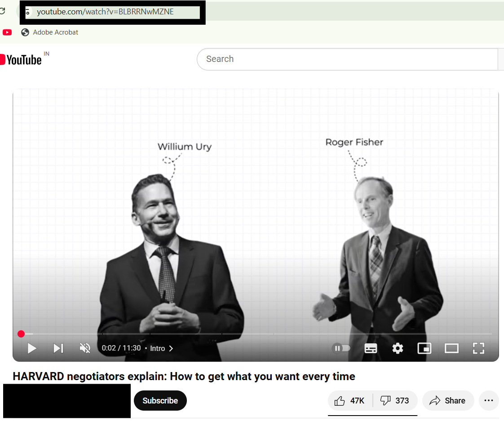The height and width of the screenshot is (425, 504).
Task: Play the video
Action: click(x=31, y=348)
